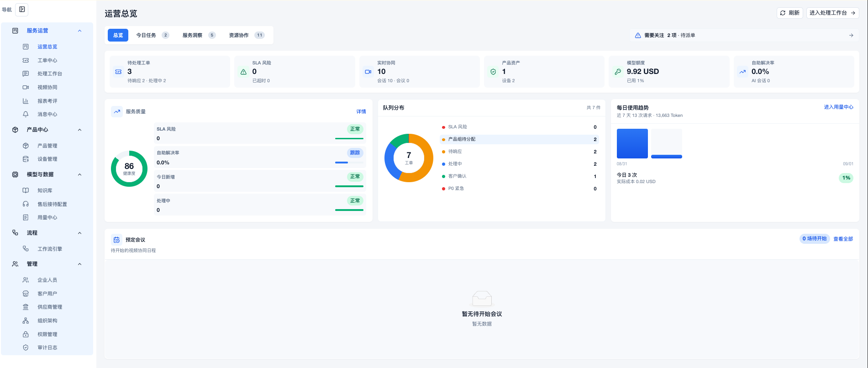Select the 产品管理 cube icon

pos(26,146)
